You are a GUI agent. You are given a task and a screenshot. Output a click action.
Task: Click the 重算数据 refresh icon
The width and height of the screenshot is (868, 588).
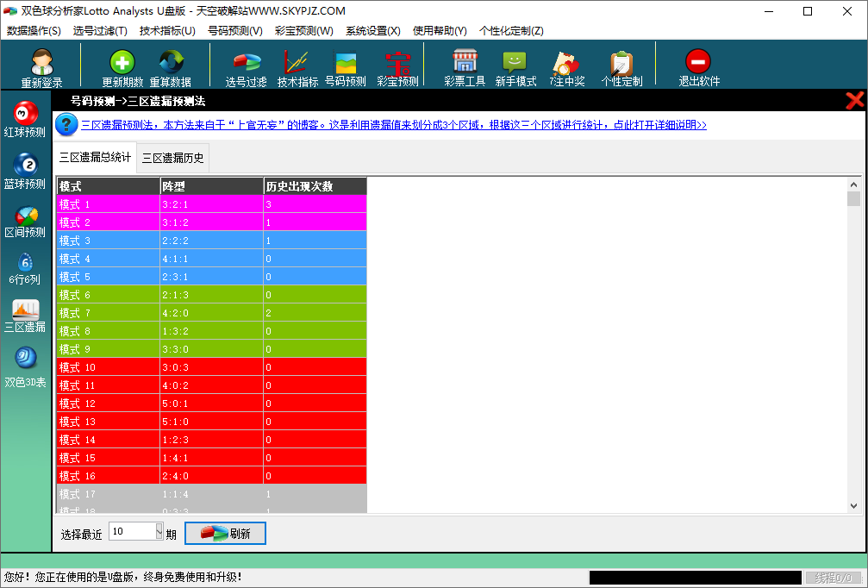[171, 61]
